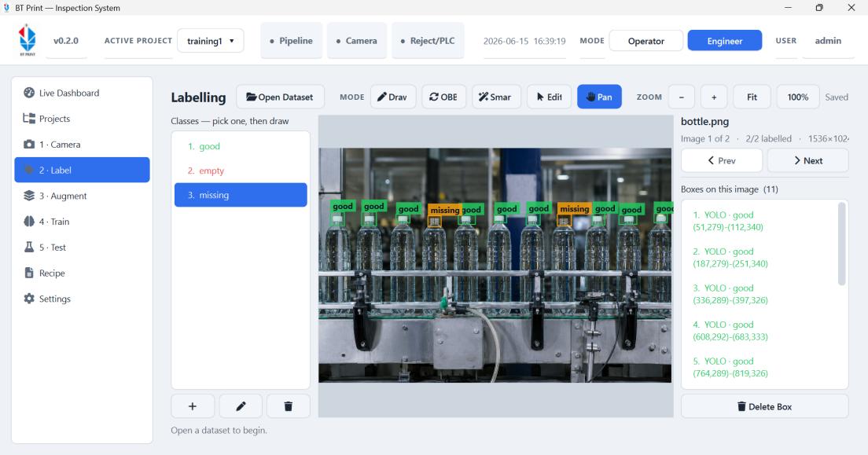The image size is (868, 455).
Task: Check the Camera status indicator
Action: coord(356,41)
